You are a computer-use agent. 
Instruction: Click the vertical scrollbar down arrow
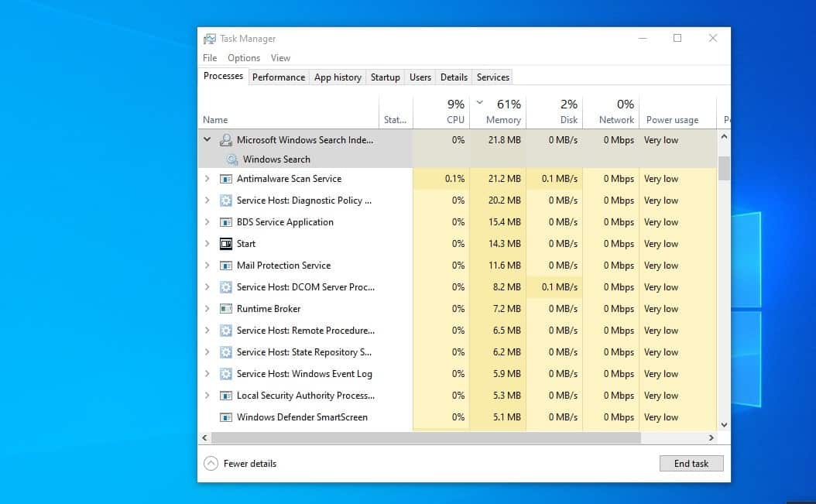coord(724,425)
